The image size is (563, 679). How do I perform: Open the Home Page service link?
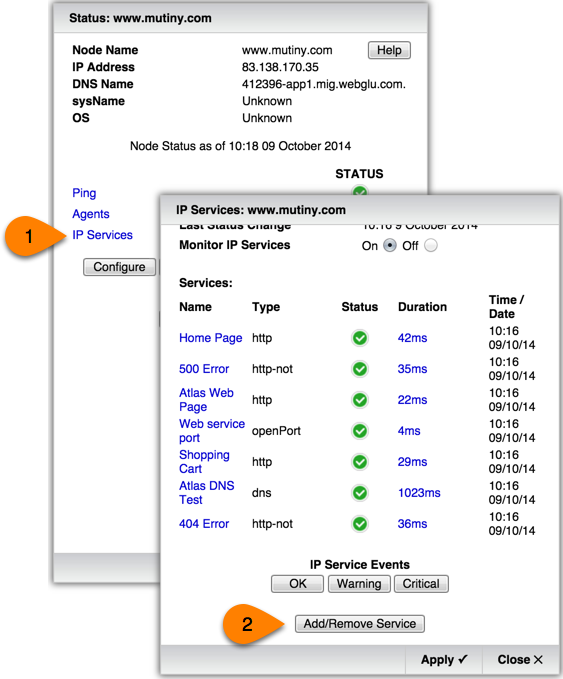(x=210, y=338)
